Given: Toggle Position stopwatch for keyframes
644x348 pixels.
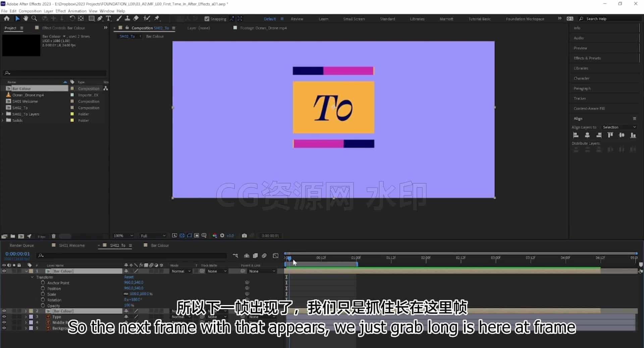Looking at the screenshot, I should (x=43, y=288).
